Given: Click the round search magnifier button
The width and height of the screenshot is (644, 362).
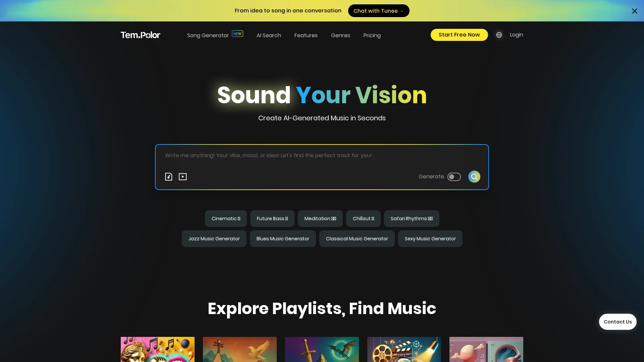Looking at the screenshot, I should [x=474, y=177].
